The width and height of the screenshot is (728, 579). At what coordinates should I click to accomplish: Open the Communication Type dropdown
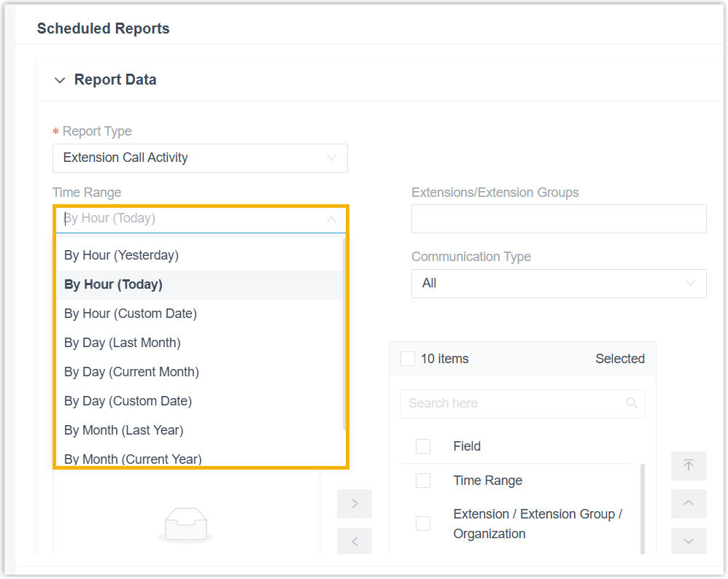[x=559, y=283]
